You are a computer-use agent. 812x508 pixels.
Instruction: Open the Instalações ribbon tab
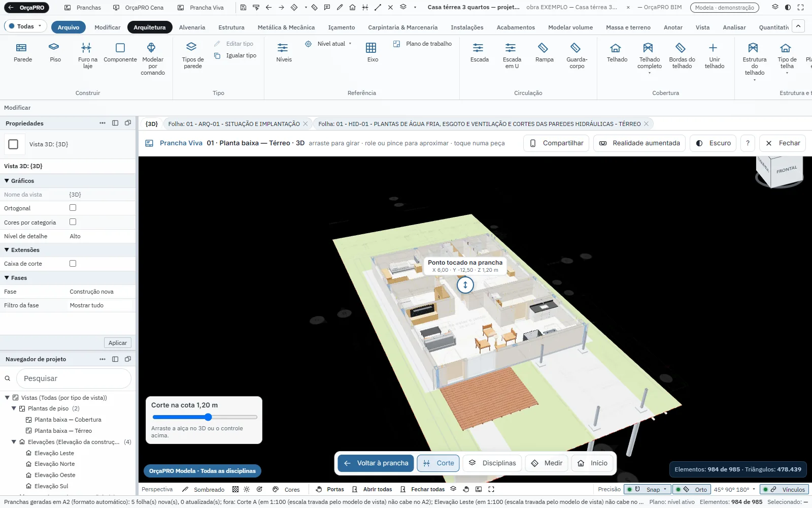pos(467,27)
